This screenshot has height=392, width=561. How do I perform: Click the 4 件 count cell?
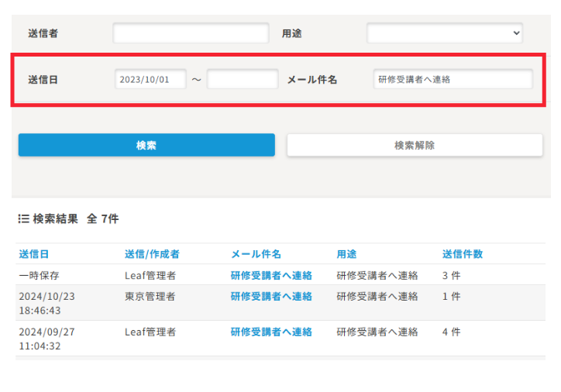click(x=451, y=332)
